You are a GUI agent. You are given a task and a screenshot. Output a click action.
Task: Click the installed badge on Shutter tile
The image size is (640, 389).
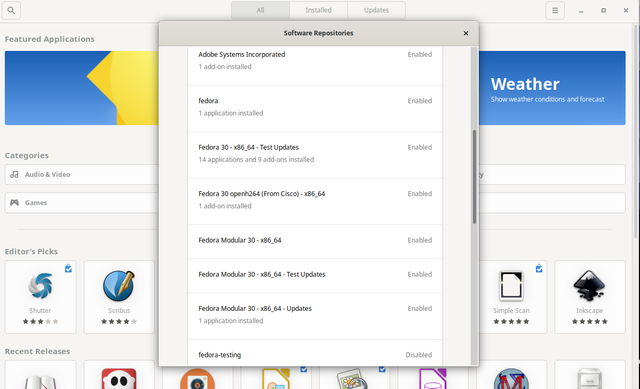point(68,268)
